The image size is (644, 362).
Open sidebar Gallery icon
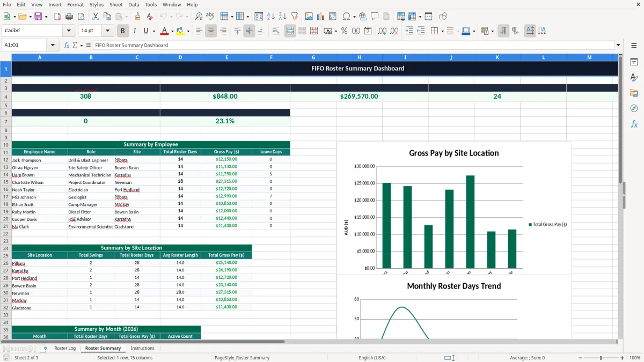pyautogui.click(x=634, y=93)
